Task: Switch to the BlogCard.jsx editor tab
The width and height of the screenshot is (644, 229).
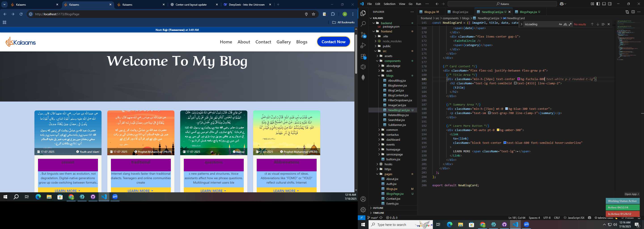Action: coord(460,12)
